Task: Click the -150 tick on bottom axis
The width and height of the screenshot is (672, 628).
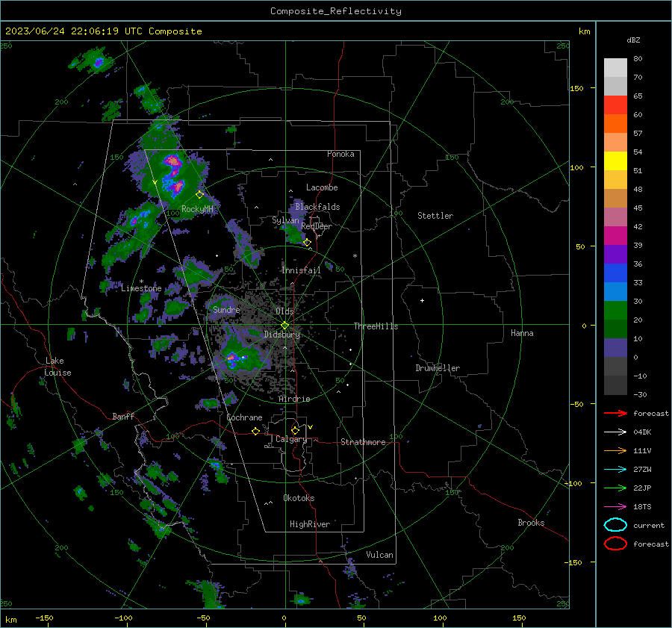Action: (44, 618)
